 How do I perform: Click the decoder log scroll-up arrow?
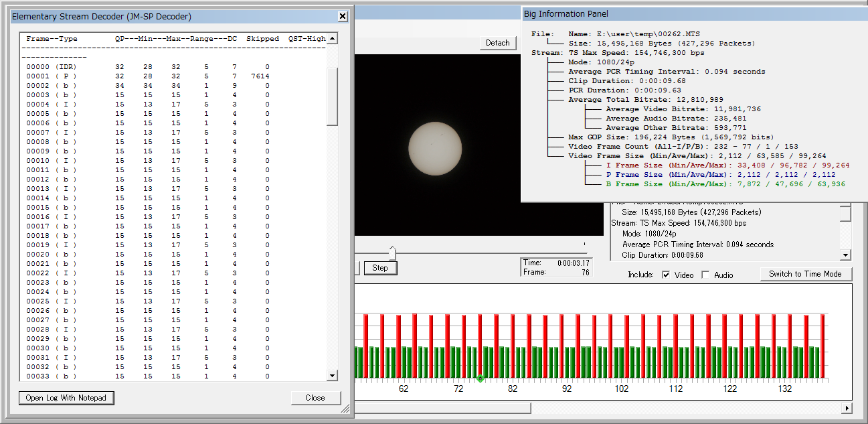coord(332,38)
